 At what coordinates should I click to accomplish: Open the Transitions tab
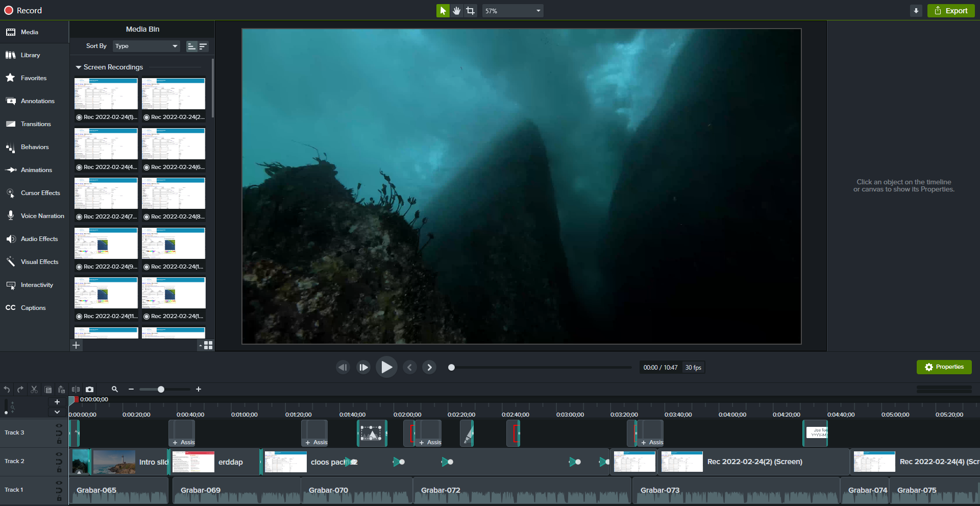(x=36, y=124)
